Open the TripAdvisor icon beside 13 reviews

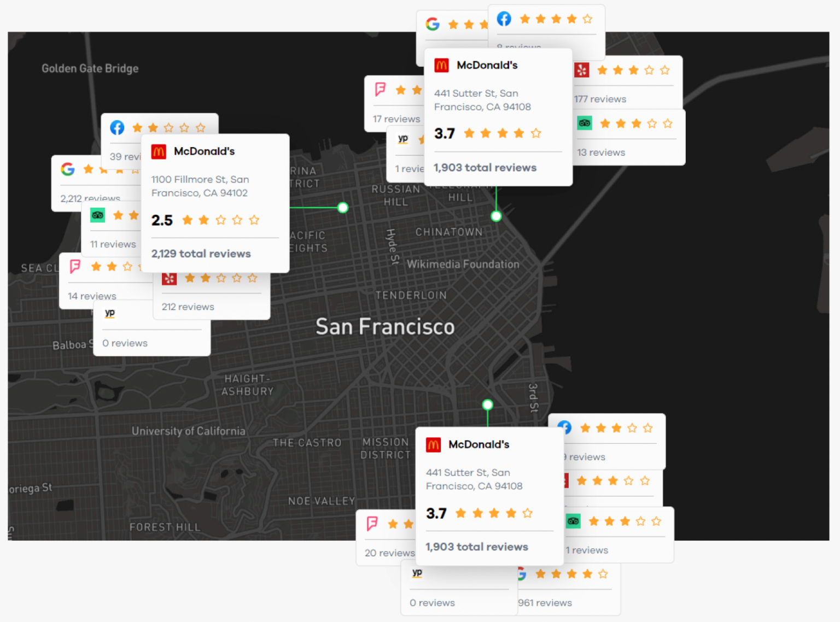click(585, 123)
